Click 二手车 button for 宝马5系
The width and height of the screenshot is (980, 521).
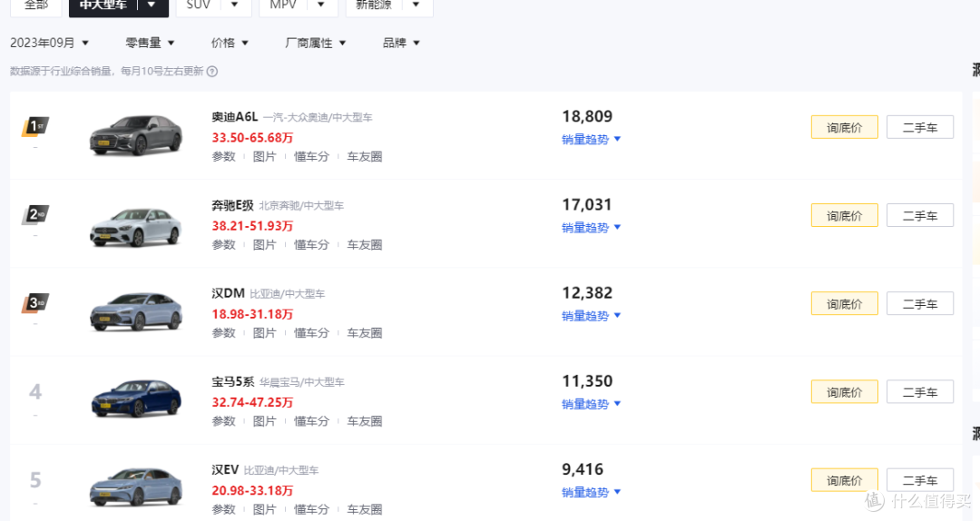pyautogui.click(x=920, y=392)
